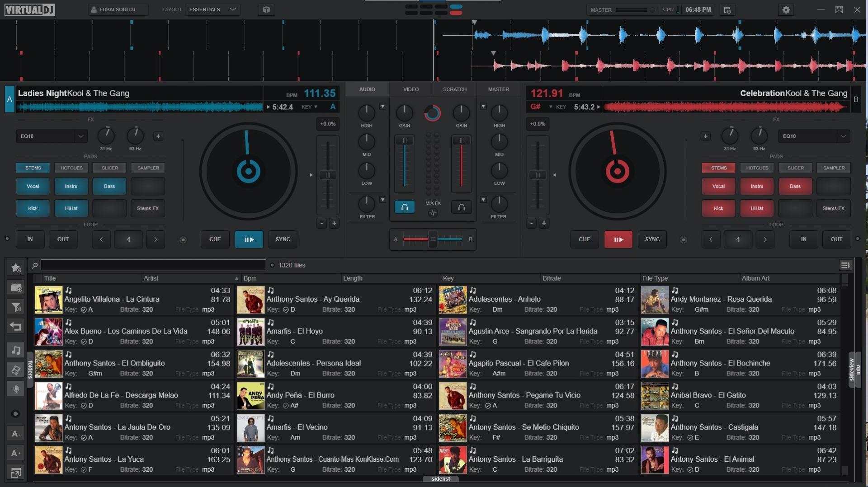This screenshot has width=868, height=487.
Task: Select deck A HOTCUES pad tab
Action: (x=71, y=168)
